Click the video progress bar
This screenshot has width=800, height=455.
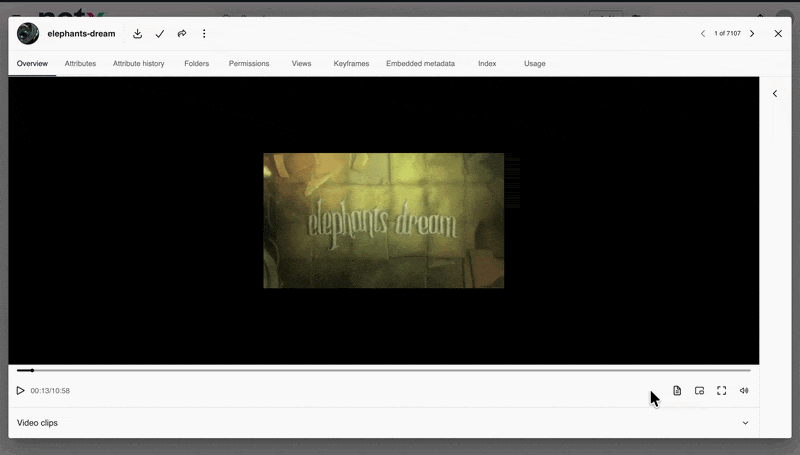tap(384, 370)
